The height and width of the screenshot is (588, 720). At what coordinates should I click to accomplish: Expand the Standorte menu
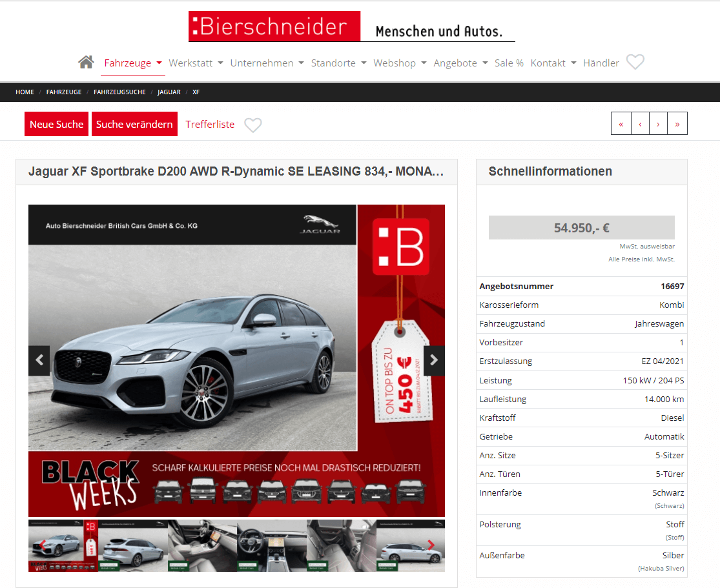pyautogui.click(x=338, y=63)
